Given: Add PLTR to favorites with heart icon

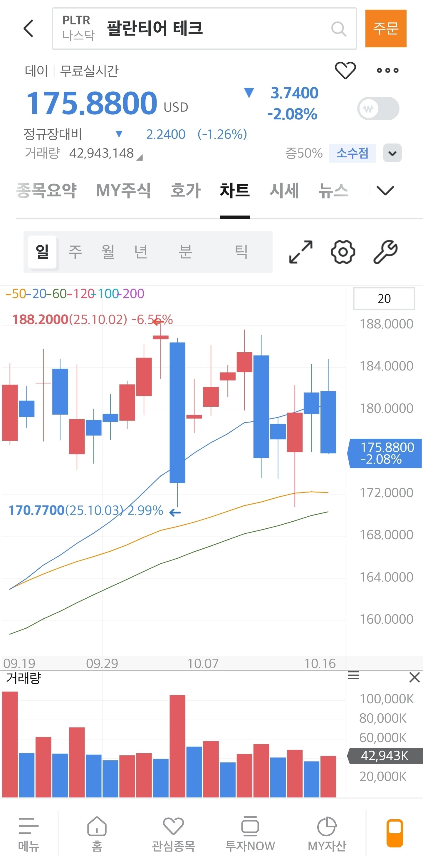Looking at the screenshot, I should pyautogui.click(x=345, y=71).
